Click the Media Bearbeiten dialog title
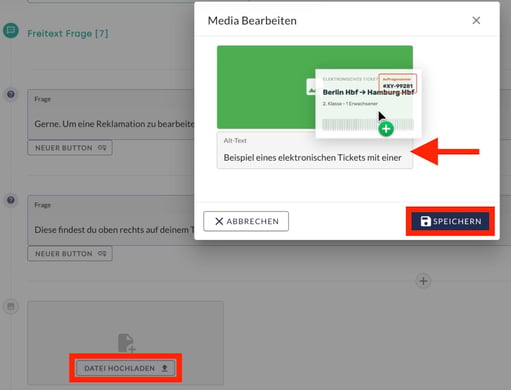 tap(252, 21)
